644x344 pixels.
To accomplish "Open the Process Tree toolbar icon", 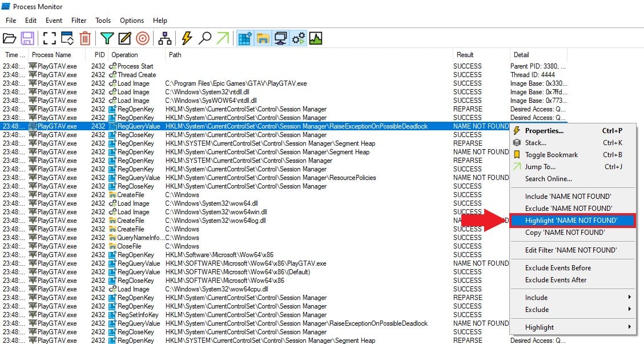I will 164,39.
